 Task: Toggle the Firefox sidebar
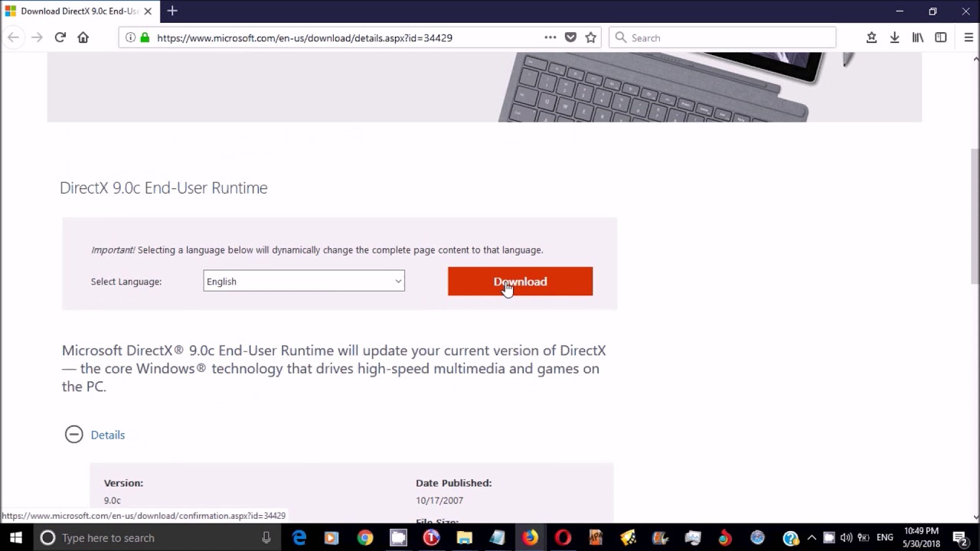pos(941,37)
